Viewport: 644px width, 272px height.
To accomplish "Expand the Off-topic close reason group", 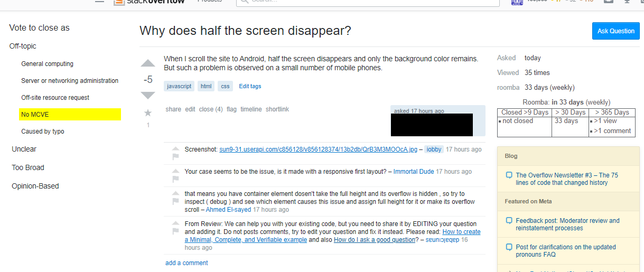I will click(23, 46).
